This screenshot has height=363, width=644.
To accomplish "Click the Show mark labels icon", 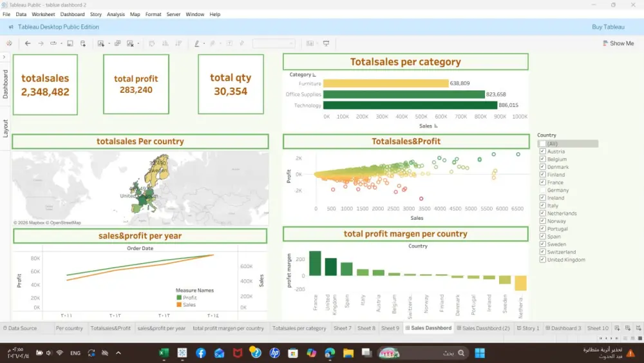I will pos(230,43).
